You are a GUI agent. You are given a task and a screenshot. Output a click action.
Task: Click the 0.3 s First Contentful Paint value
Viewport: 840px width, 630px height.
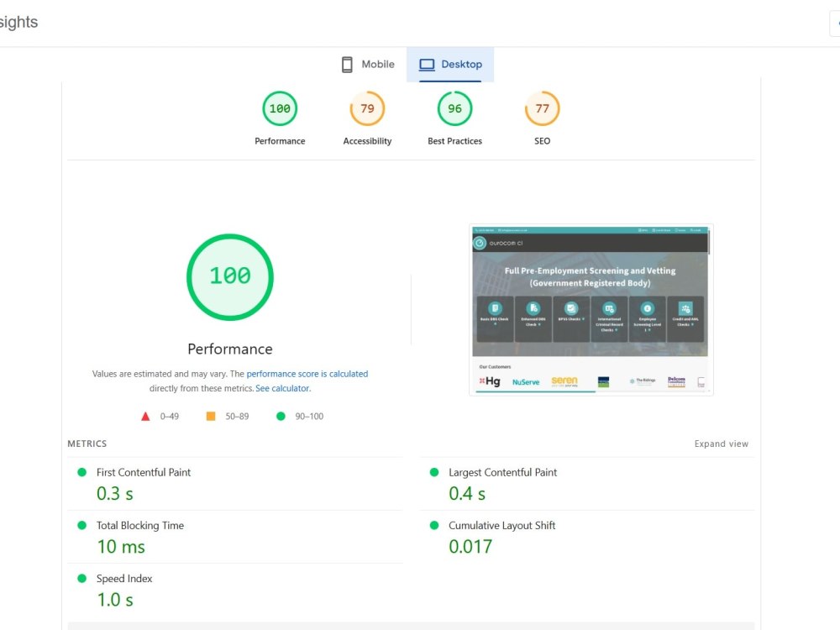click(x=114, y=494)
